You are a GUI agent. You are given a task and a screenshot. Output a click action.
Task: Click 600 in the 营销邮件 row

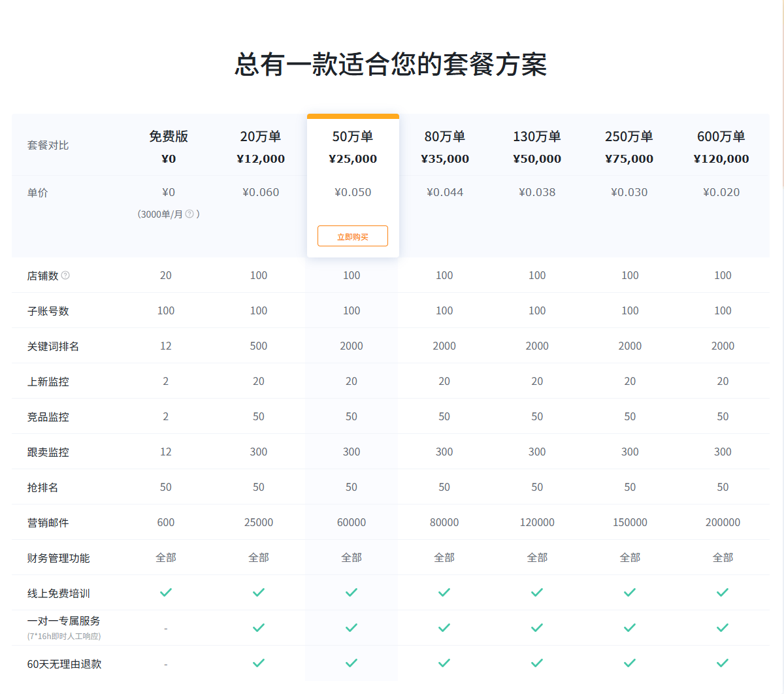click(166, 522)
